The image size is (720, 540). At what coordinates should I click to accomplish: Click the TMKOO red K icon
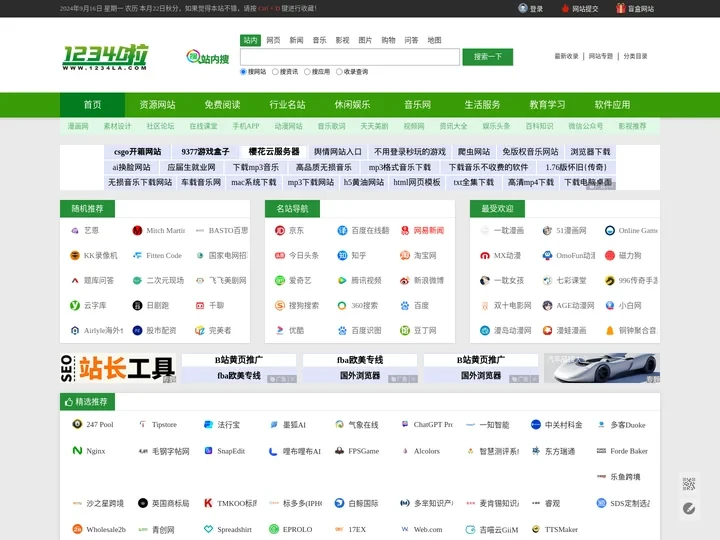208,503
